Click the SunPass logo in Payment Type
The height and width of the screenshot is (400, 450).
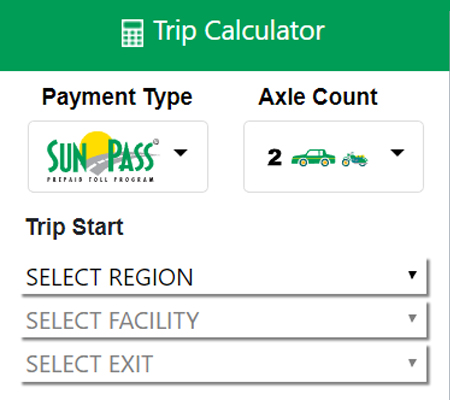point(103,157)
